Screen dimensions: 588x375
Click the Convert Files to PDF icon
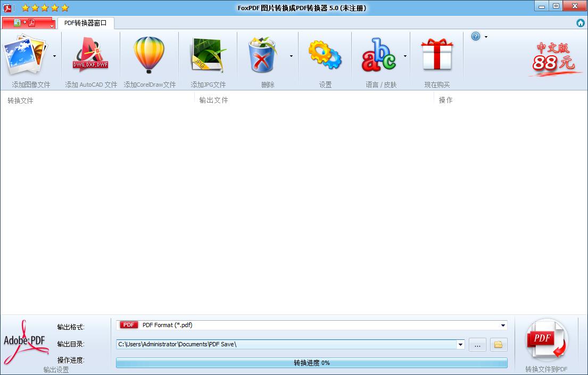[x=546, y=340]
